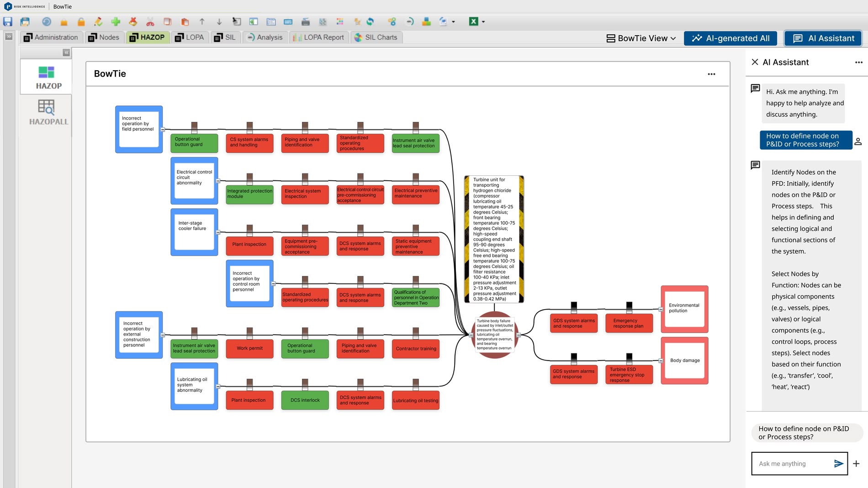Viewport: 868px width, 488px height.
Task: Click the green Refresh arrows icon
Action: 370,21
